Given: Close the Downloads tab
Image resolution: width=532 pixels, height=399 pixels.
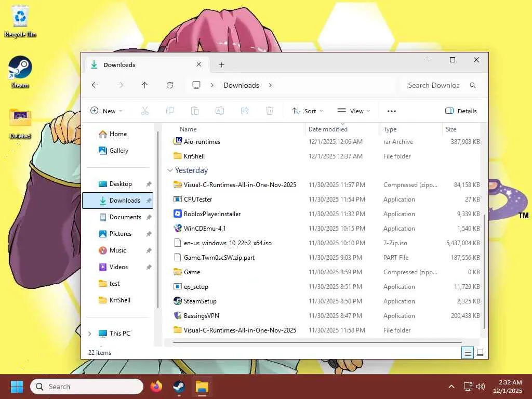Looking at the screenshot, I should [x=199, y=64].
